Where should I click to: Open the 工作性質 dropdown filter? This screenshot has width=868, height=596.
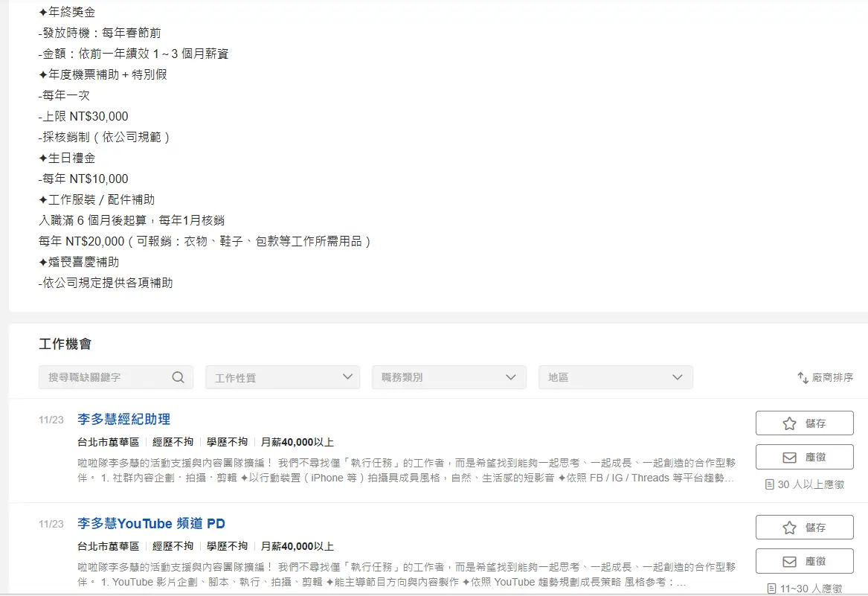point(283,377)
